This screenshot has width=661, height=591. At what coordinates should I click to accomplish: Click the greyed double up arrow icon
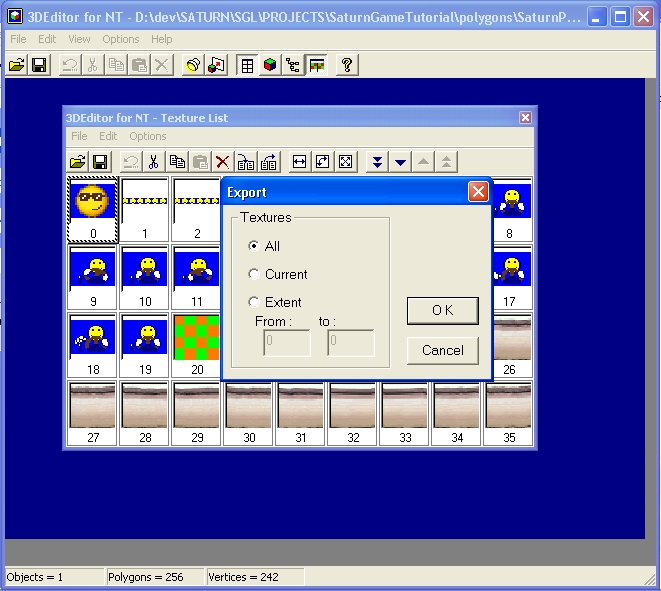click(x=446, y=162)
